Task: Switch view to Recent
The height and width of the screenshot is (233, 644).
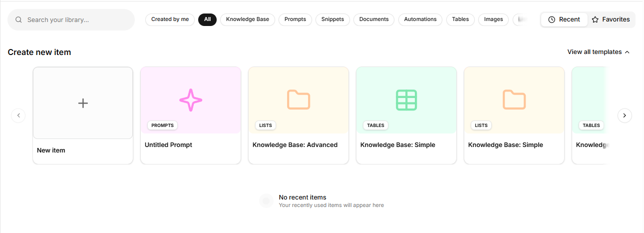Action: click(x=564, y=19)
